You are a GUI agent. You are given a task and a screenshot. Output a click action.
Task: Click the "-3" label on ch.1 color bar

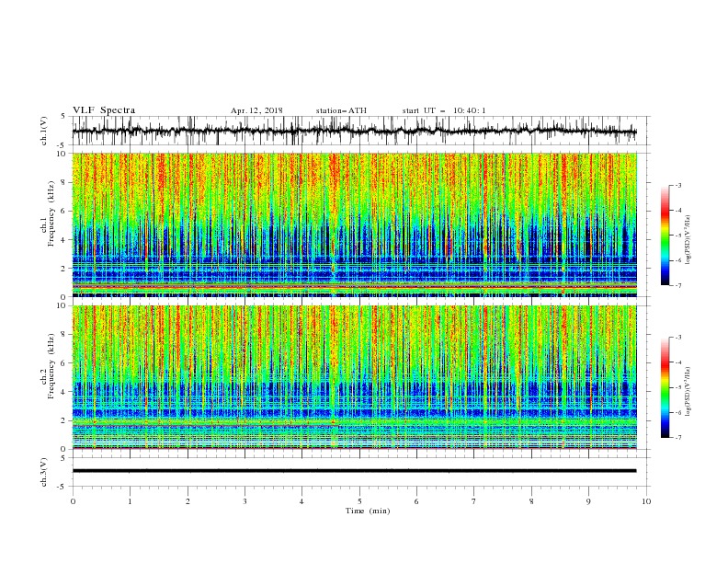pos(677,185)
